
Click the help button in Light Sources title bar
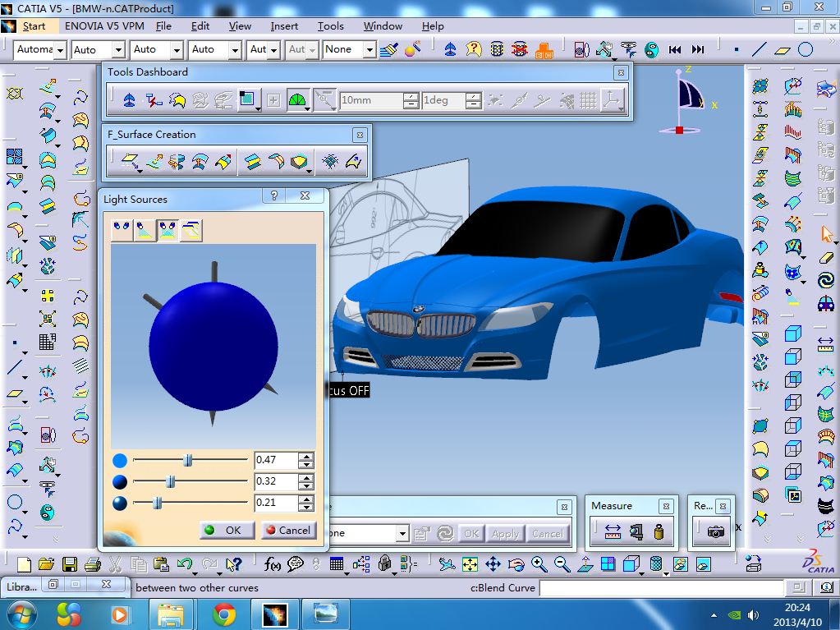(x=274, y=196)
